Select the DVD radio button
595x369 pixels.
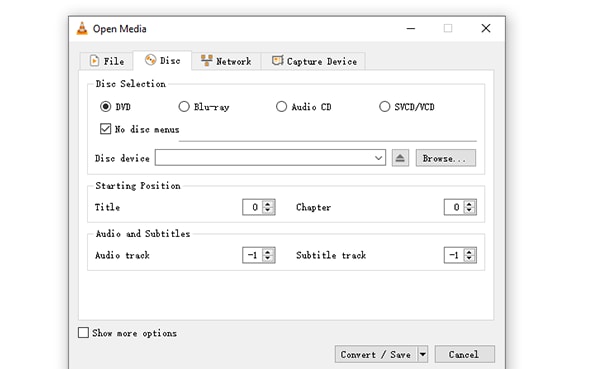point(105,107)
